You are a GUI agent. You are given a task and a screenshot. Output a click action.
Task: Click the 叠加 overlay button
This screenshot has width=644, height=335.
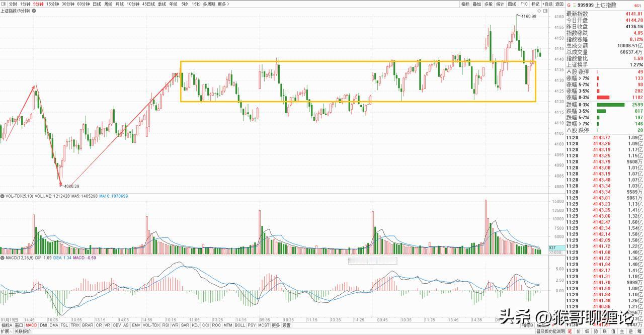pyautogui.click(x=477, y=4)
